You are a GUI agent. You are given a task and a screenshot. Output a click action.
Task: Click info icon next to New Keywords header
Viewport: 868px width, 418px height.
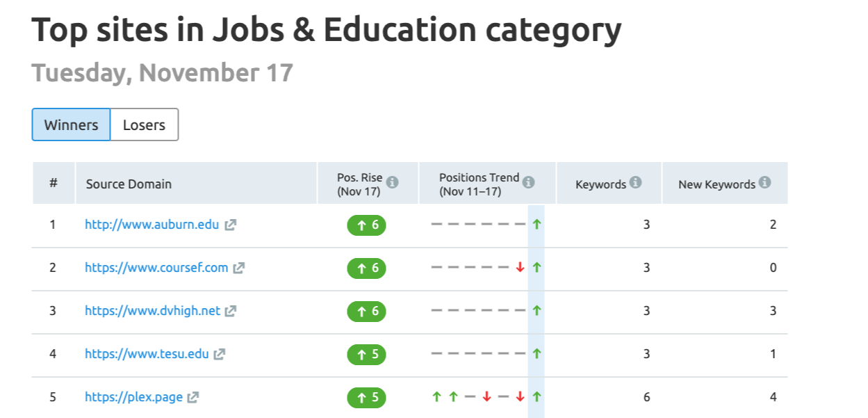click(765, 183)
